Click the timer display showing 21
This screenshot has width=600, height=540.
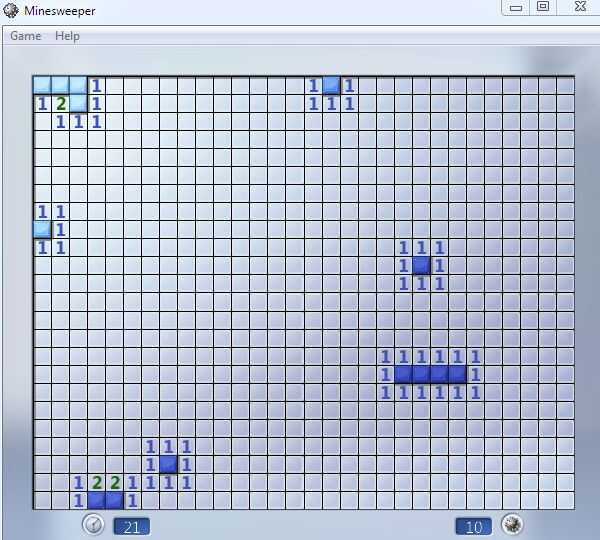tap(132, 527)
